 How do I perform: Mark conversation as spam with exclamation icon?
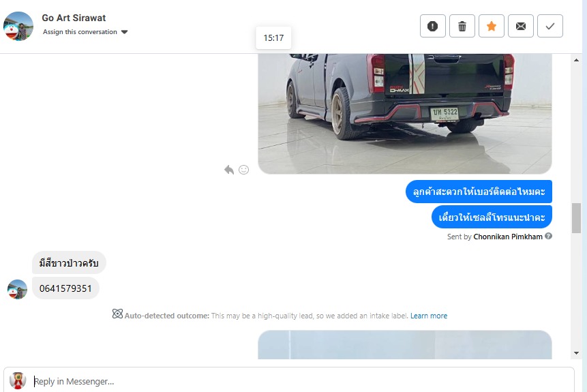(432, 26)
